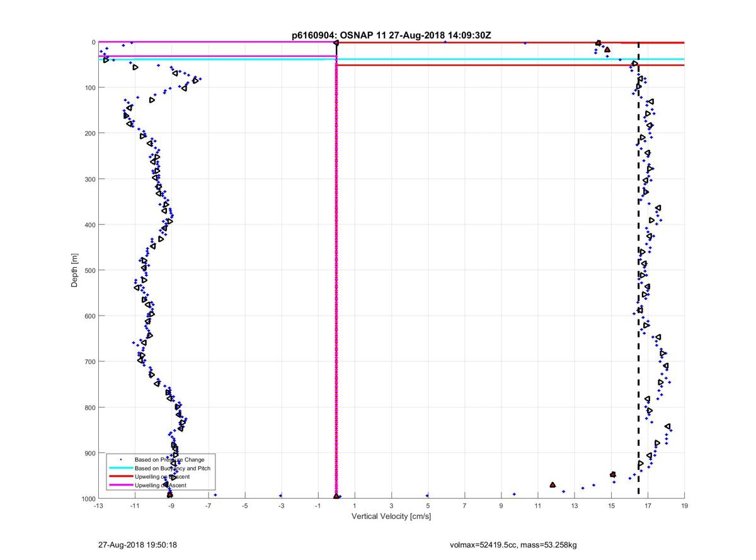Click x-axis tick label 3
This screenshot has height=560, width=756.
391,506
